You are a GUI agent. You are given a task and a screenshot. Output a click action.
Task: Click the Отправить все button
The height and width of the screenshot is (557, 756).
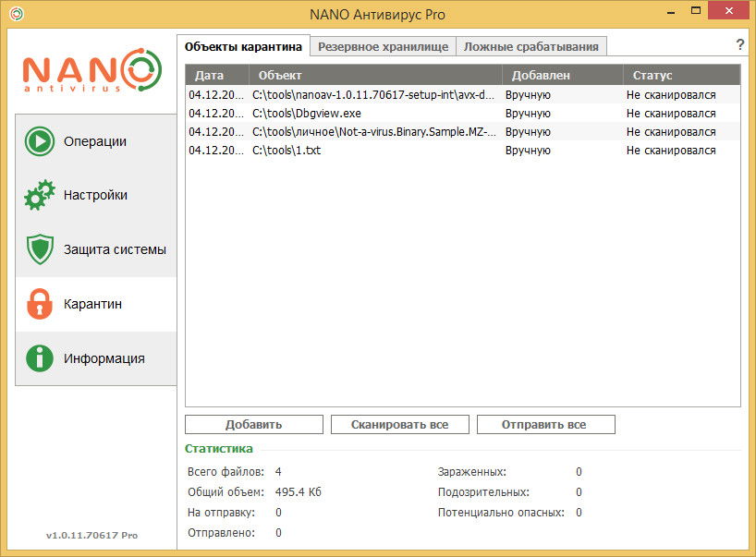(546, 425)
